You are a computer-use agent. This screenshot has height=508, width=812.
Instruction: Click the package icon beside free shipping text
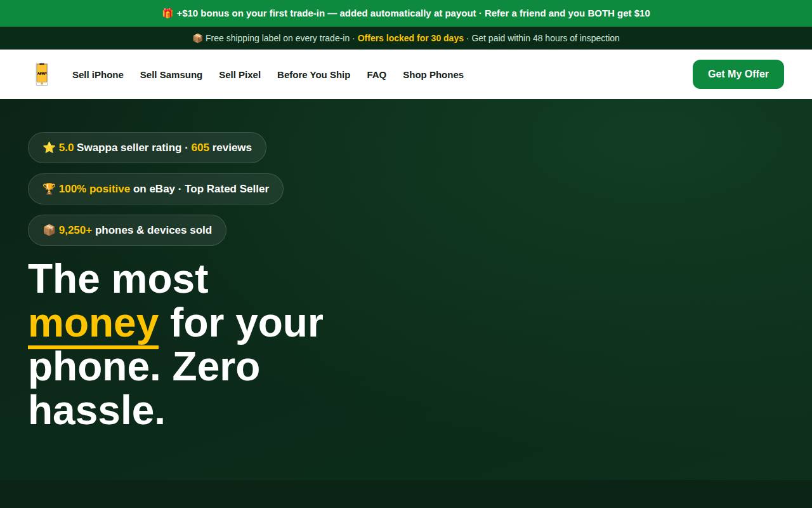[198, 38]
